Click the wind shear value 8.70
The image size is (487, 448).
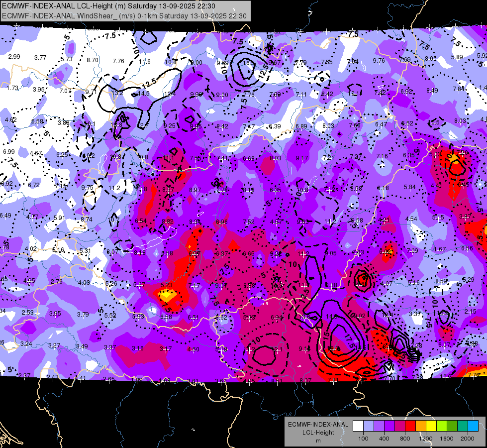(x=92, y=60)
